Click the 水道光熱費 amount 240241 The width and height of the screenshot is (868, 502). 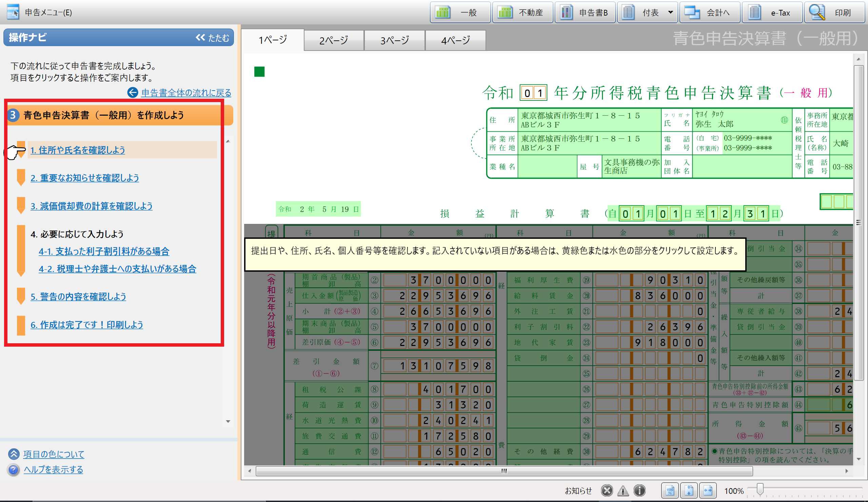[438, 420]
